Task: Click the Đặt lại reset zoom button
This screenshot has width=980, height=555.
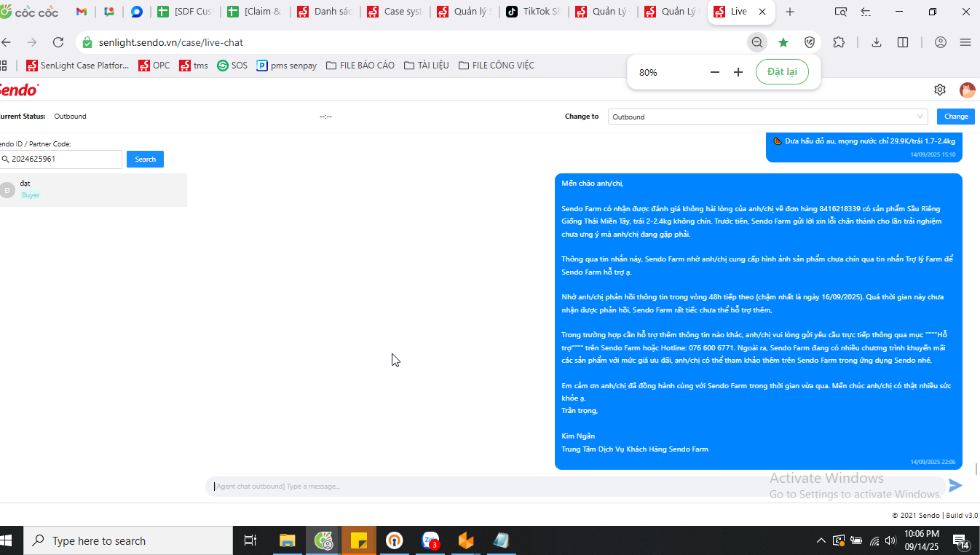Action: coord(782,72)
